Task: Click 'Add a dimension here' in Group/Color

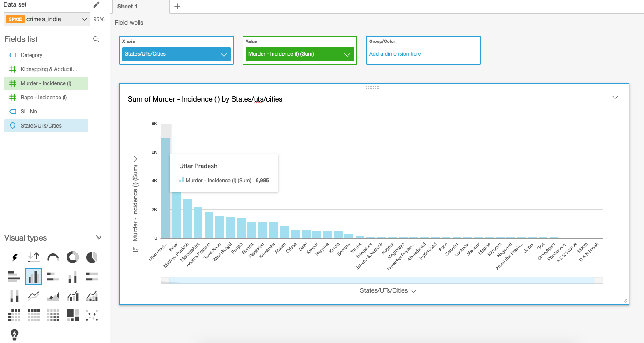Action: pos(395,54)
